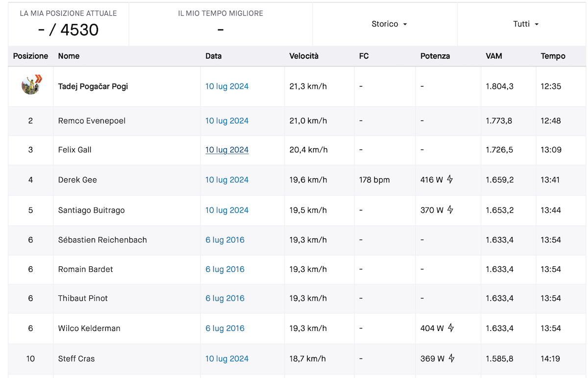Image resolution: width=588 pixels, height=378 pixels.
Task: Click the Velocità column header
Action: pos(304,56)
